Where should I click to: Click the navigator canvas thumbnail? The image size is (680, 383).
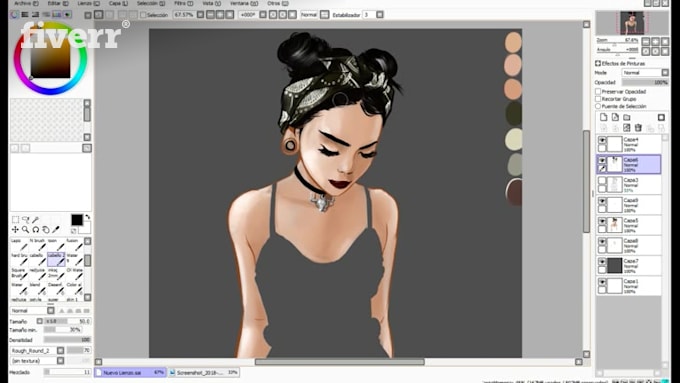(632, 23)
